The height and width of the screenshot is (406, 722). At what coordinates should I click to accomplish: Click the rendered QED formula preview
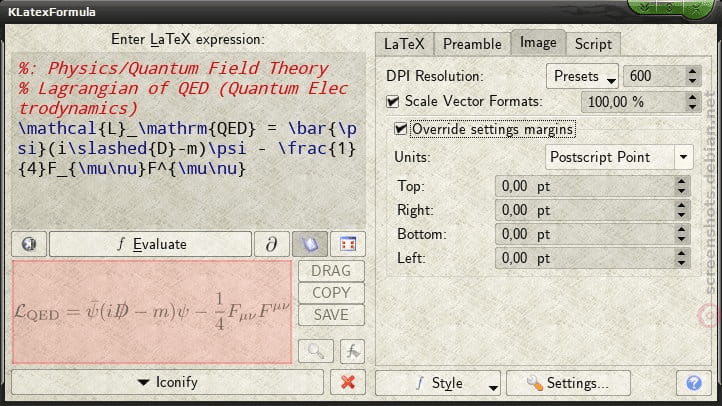(x=152, y=312)
